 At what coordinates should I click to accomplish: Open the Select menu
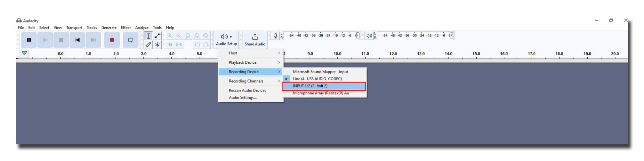(44, 28)
